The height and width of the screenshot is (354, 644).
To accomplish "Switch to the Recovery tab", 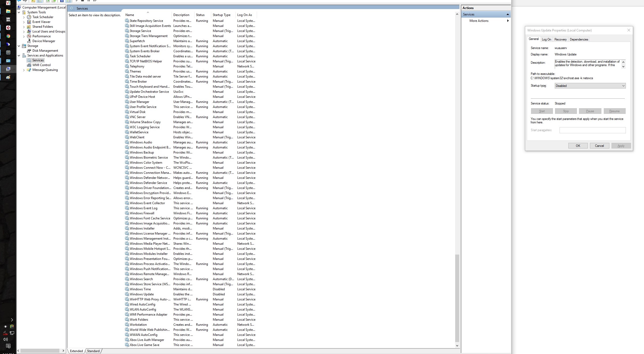I will 560,39.
